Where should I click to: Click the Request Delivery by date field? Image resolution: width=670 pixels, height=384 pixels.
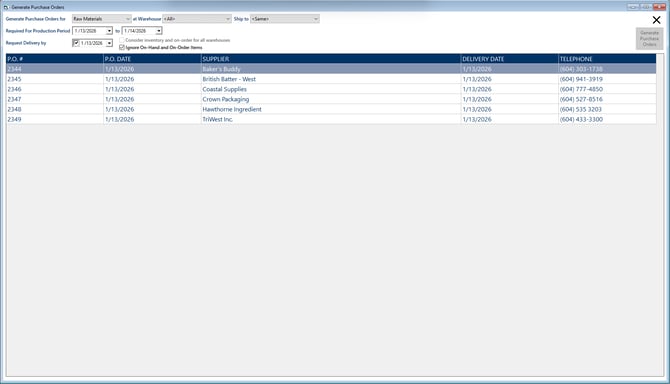92,43
